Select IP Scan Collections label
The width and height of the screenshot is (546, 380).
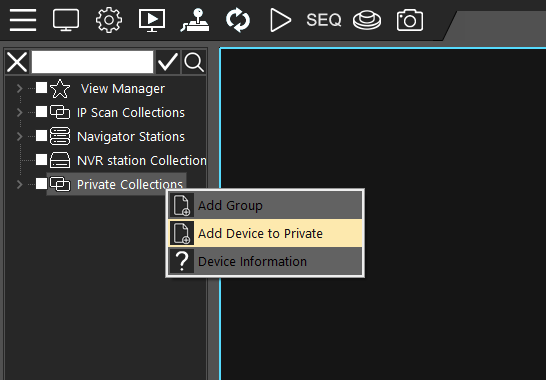[131, 113]
